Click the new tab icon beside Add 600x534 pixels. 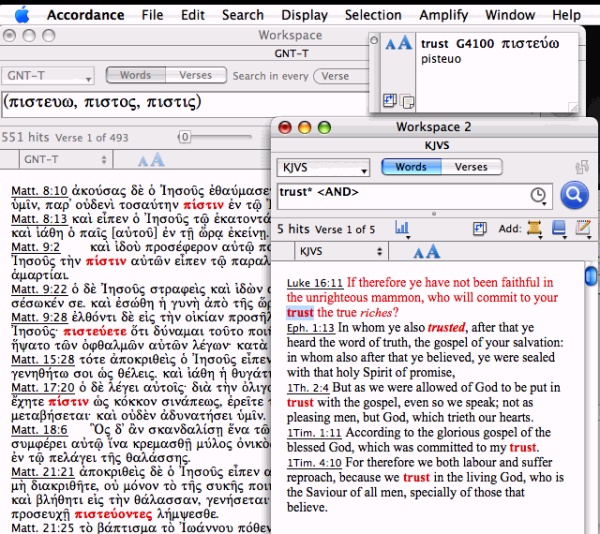point(479,229)
